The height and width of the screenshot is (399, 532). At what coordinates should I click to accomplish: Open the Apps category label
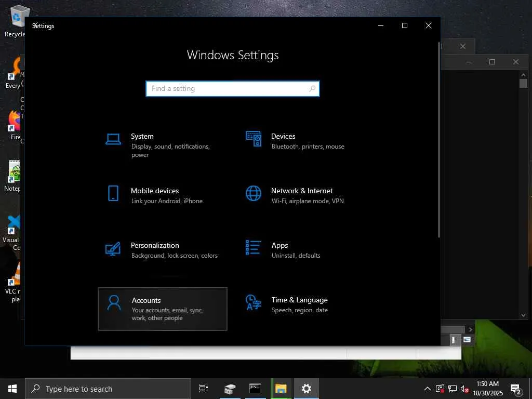tap(280, 245)
